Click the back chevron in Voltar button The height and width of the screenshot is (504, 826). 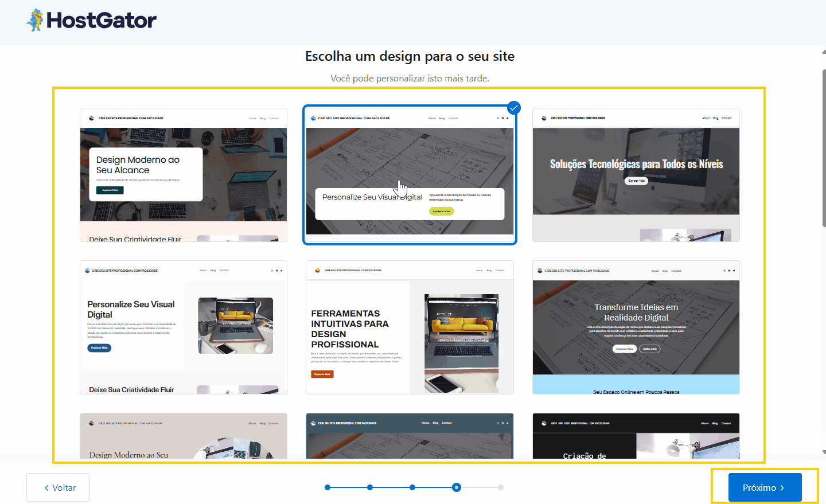tap(46, 488)
